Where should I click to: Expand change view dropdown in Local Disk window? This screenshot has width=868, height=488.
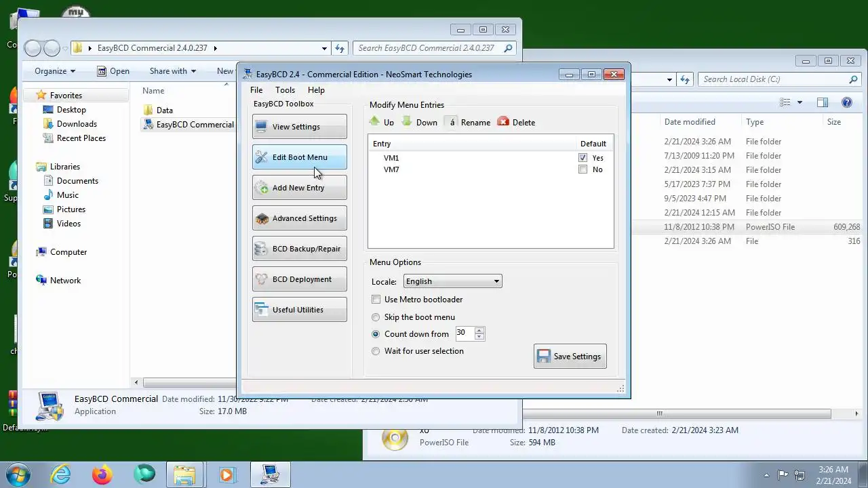tap(800, 102)
